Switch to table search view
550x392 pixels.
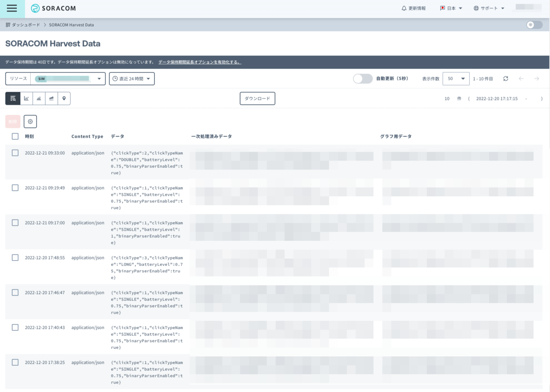(x=13, y=99)
